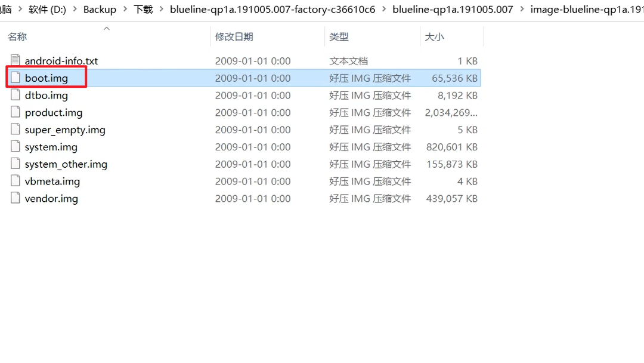Expand chevron after Backup breadcrumb
This screenshot has width=644, height=363.
click(x=125, y=9)
